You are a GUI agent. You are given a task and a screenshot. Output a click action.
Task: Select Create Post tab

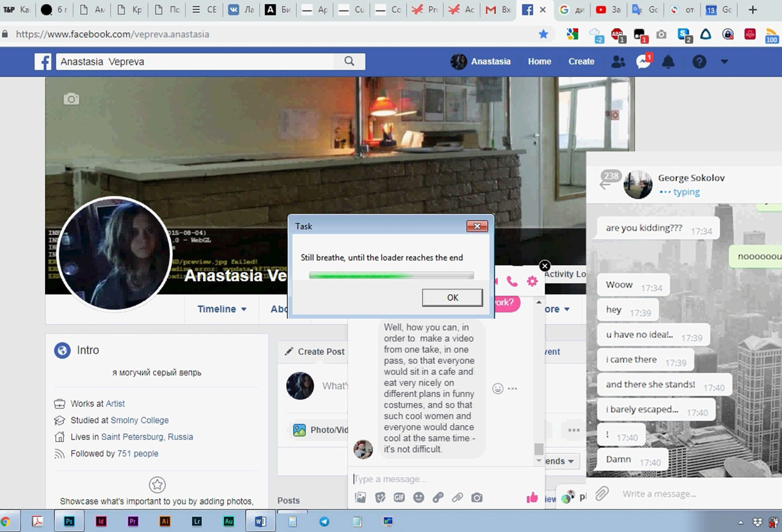(314, 352)
